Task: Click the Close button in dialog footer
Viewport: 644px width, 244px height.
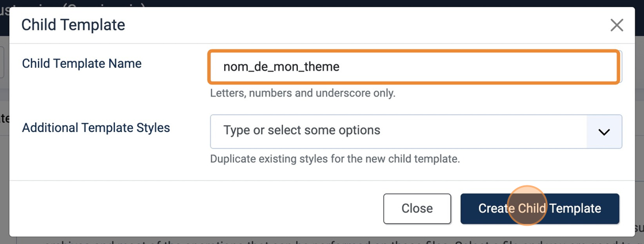Action: [417, 208]
